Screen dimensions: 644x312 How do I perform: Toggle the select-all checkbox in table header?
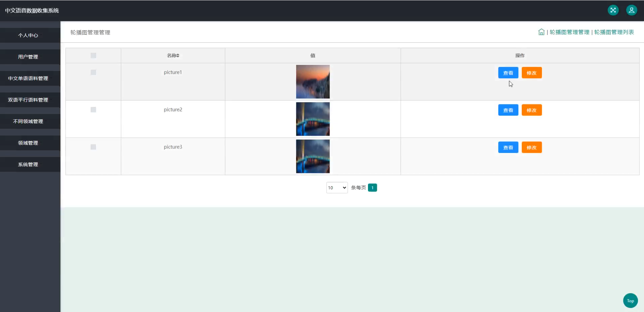(x=93, y=55)
